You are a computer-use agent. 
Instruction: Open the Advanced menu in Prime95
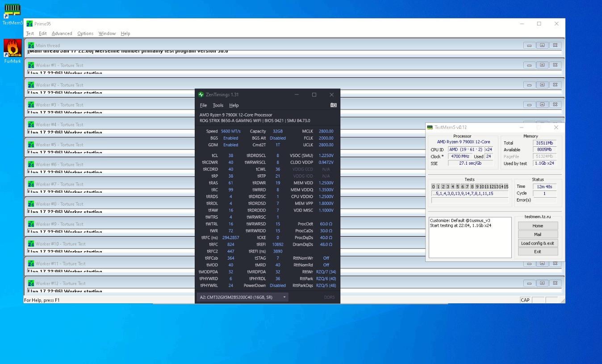tap(62, 33)
